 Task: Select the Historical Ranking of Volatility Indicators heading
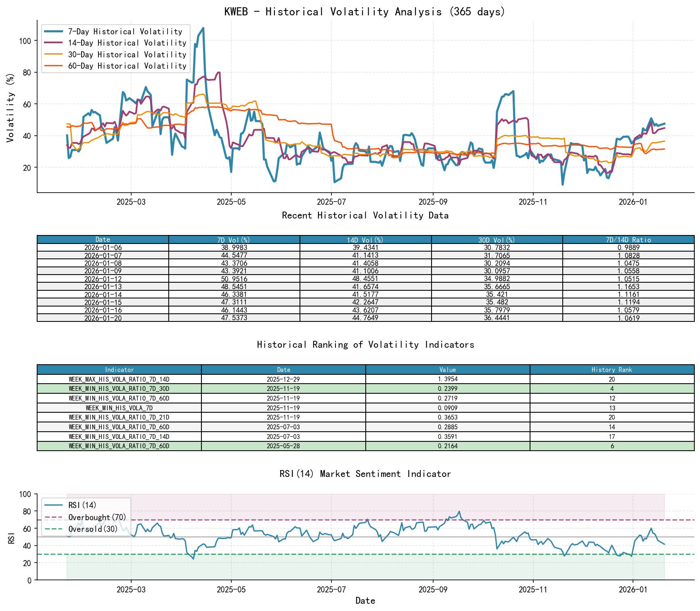(x=365, y=344)
